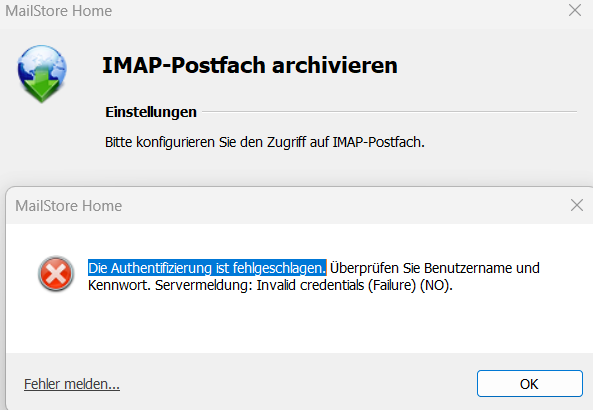Image resolution: width=593 pixels, height=410 pixels.
Task: Click the main window's 'MailStore Home' title
Action: point(59,11)
